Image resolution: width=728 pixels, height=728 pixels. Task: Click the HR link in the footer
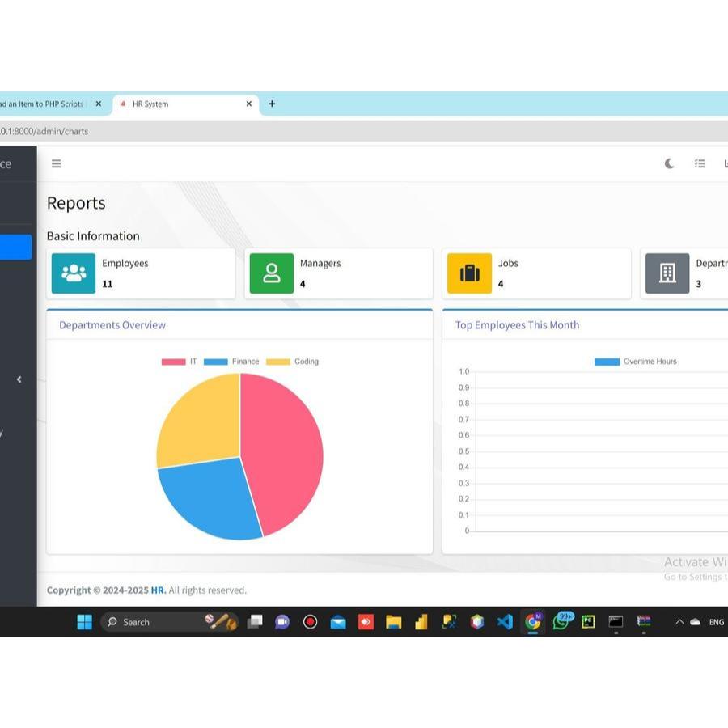point(158,590)
